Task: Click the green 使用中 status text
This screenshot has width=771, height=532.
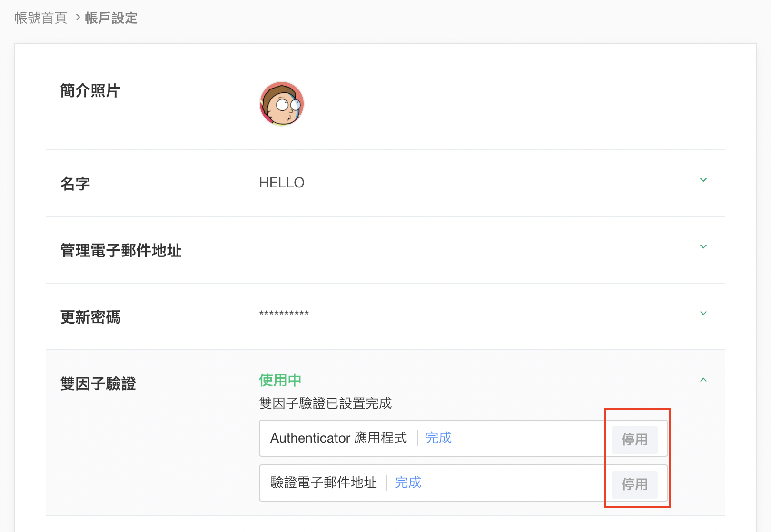Action: (280, 380)
